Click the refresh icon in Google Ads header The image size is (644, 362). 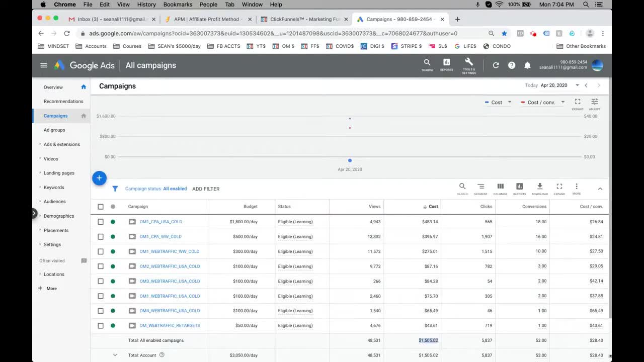[496, 65]
